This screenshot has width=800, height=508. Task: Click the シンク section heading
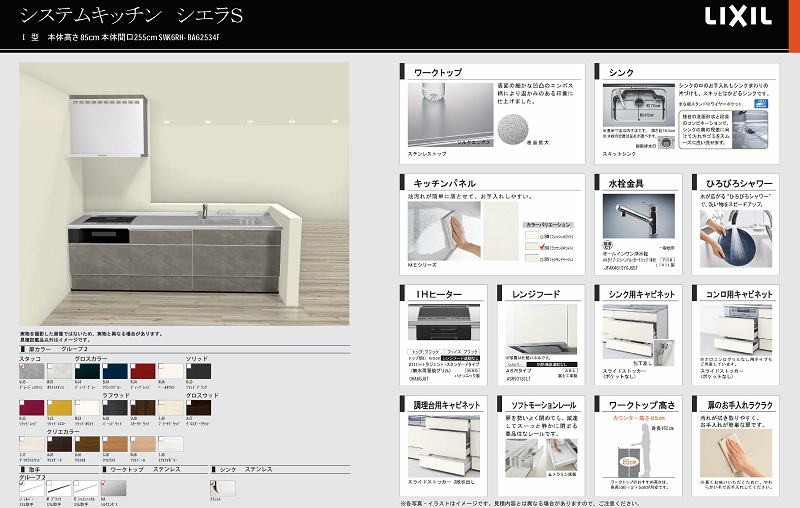point(621,72)
